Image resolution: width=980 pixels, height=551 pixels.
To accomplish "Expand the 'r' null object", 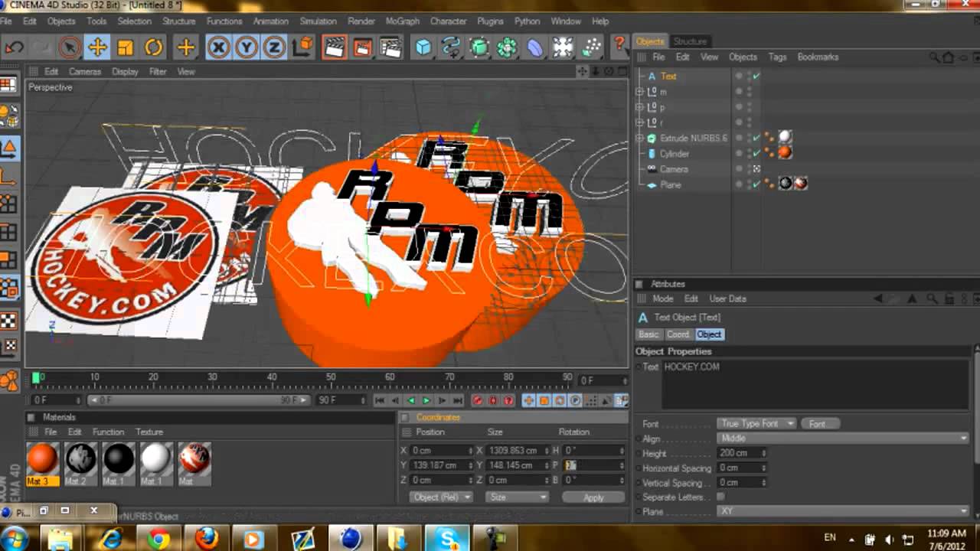I will 639,122.
